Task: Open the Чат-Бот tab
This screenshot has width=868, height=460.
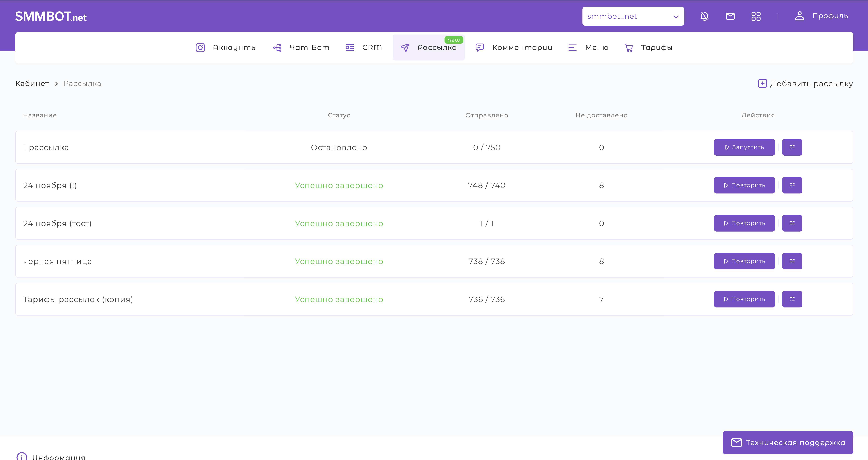Action: click(x=301, y=48)
